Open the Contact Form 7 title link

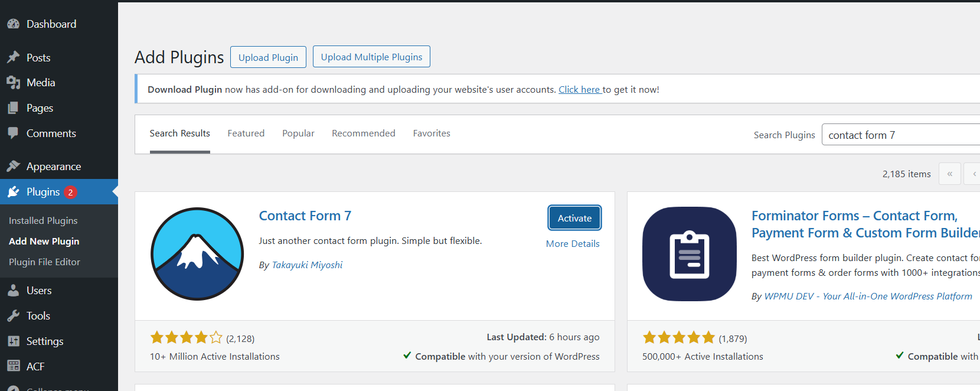point(305,216)
